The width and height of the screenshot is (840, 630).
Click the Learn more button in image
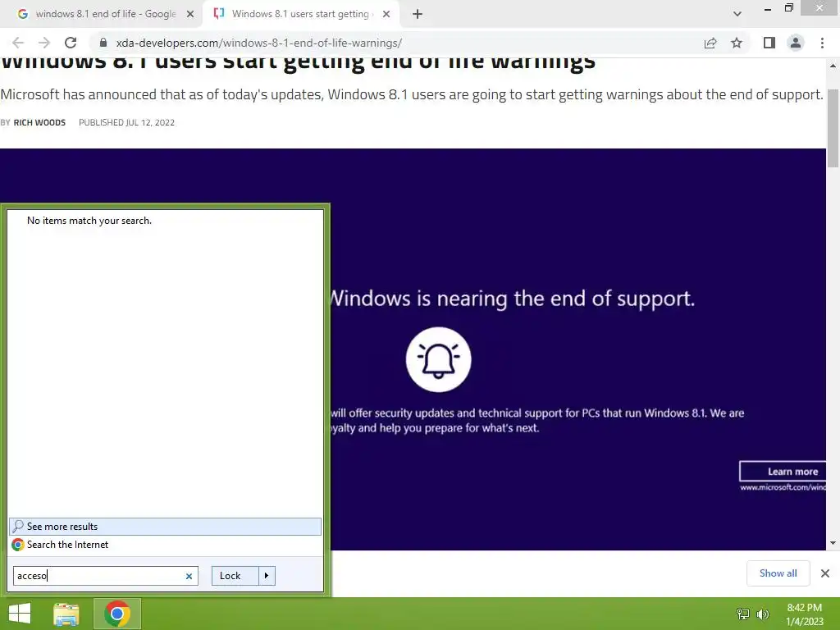783,472
